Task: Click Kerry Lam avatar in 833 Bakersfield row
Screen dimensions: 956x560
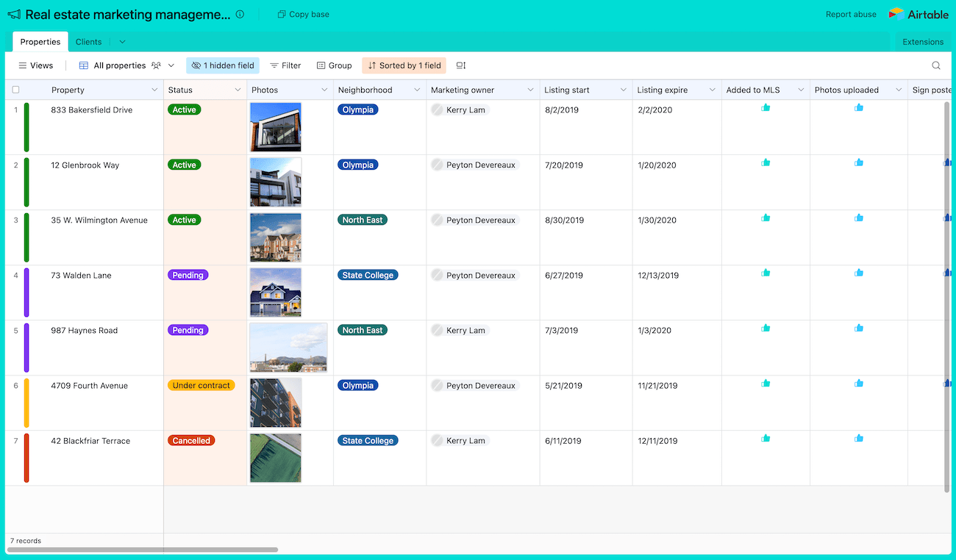Action: 438,110
